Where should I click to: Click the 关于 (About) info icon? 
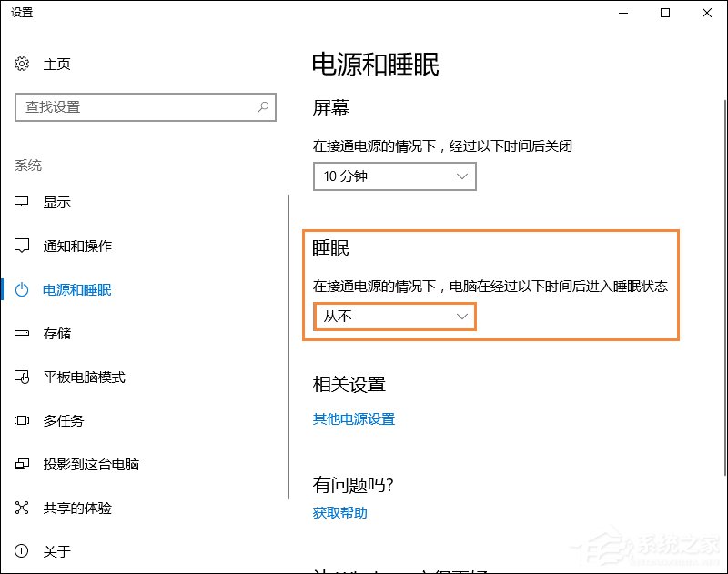pos(20,551)
